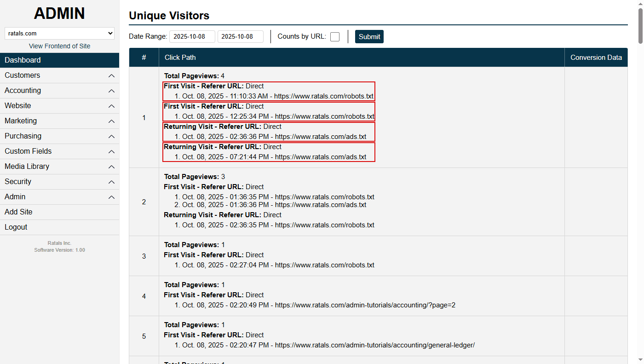644x364 pixels.
Task: Collapse the Customers section chevron
Action: tap(111, 75)
